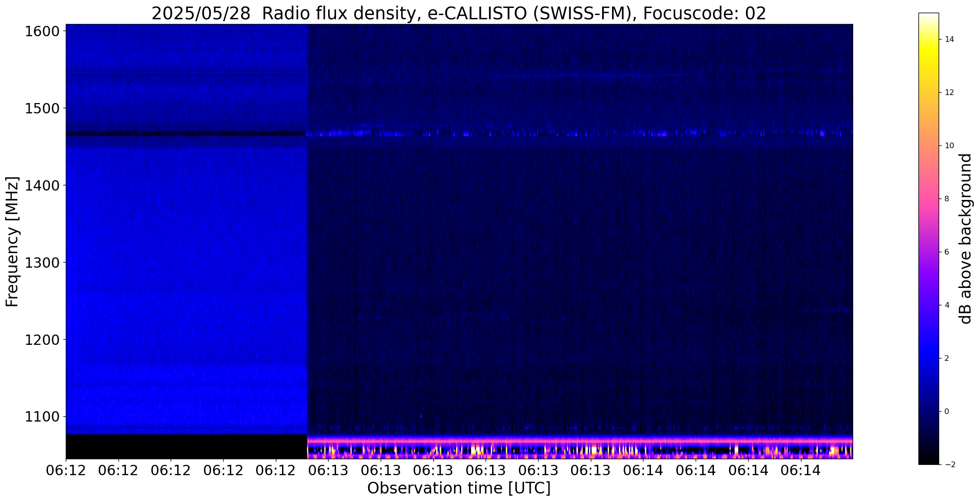Click the colorbar tick label 4
The width and height of the screenshot is (980, 502).
947,305
